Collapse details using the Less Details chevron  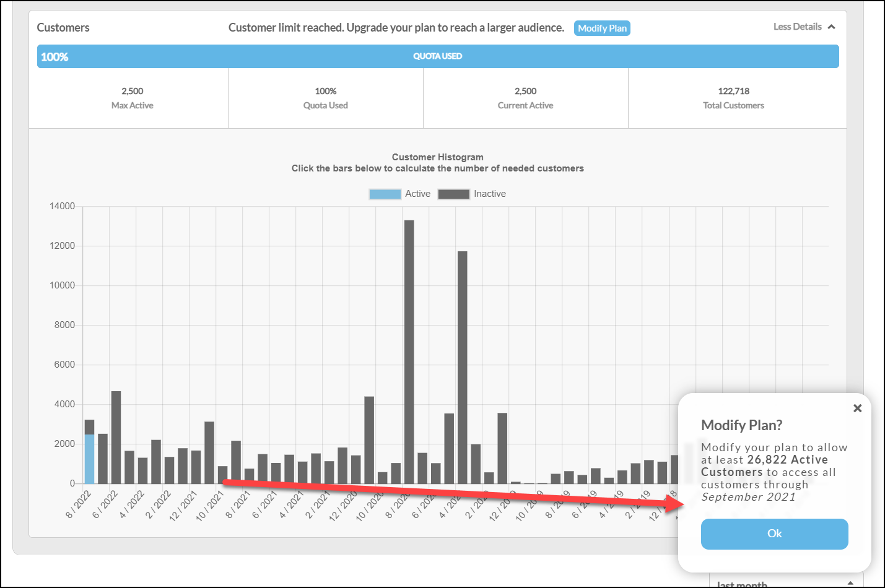(831, 27)
